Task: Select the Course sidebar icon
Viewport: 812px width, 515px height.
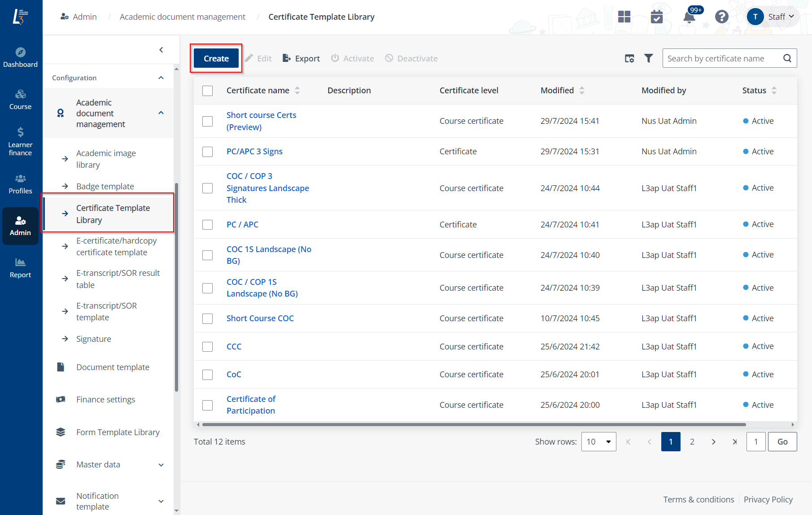Action: [x=21, y=99]
